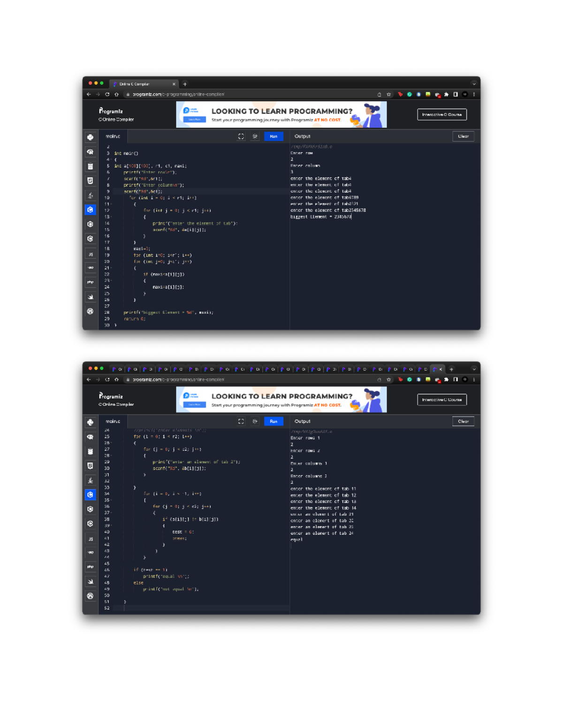Select the PHP icon in the multi-tab window
563x728 pixels.
coord(91,567)
